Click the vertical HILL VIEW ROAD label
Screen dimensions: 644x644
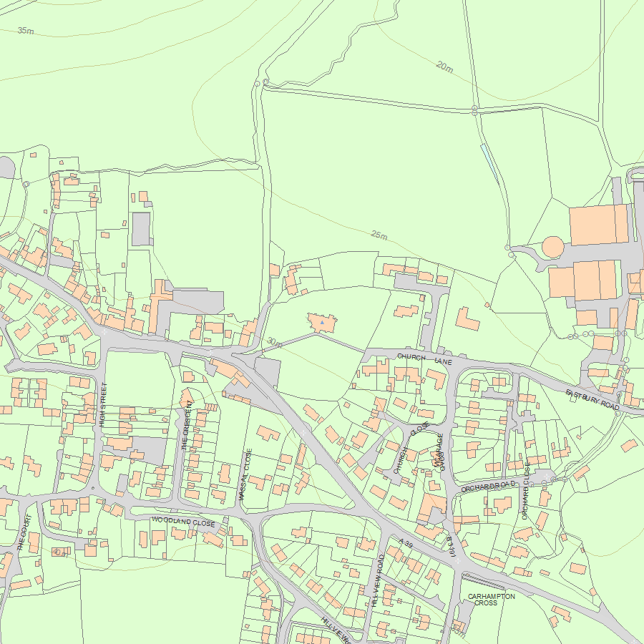[377, 580]
